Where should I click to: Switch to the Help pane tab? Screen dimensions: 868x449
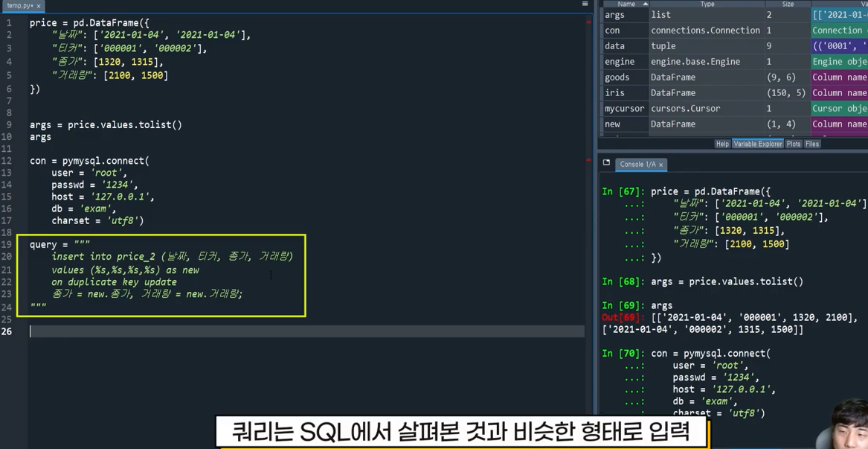tap(722, 144)
